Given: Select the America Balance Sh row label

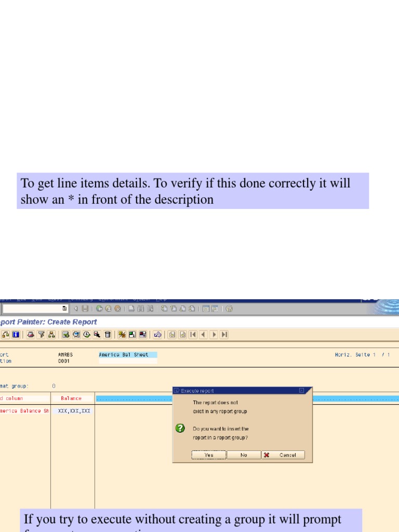Looking at the screenshot, I should coord(24,411).
